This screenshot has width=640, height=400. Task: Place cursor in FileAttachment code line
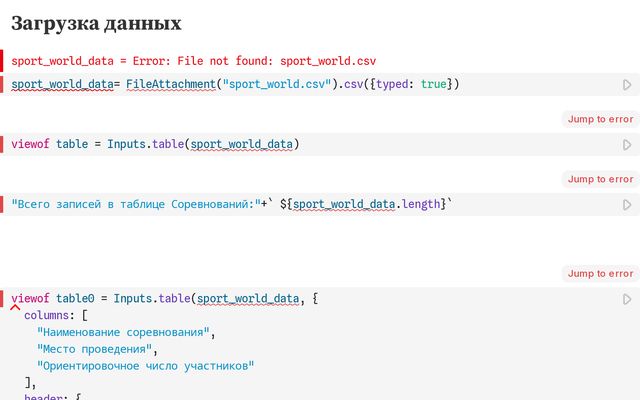(235, 84)
